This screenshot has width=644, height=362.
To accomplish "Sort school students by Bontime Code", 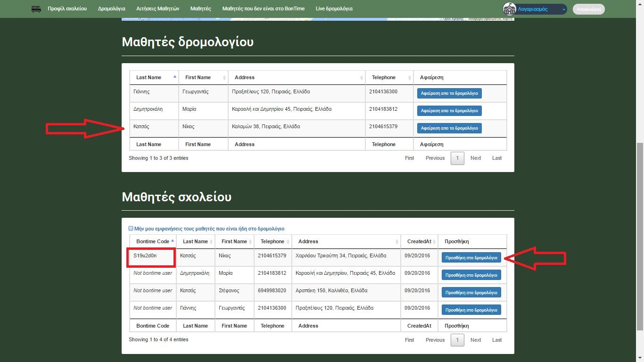I will (x=153, y=241).
